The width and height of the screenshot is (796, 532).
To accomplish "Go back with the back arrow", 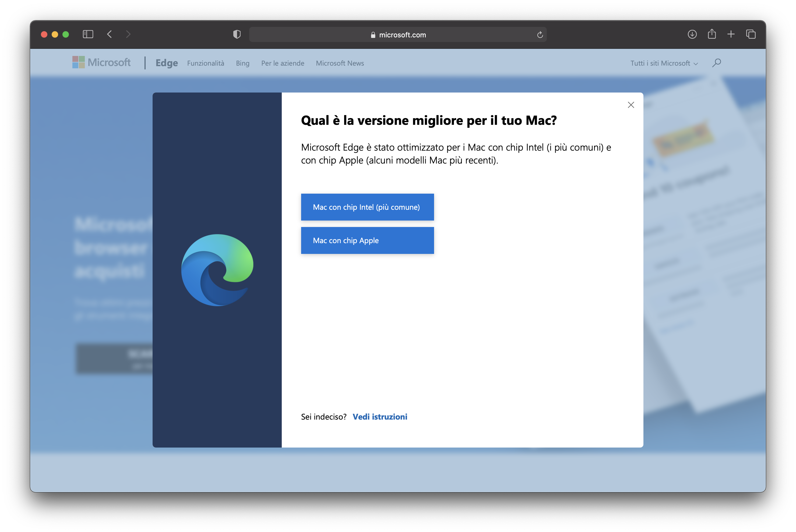I will click(109, 34).
